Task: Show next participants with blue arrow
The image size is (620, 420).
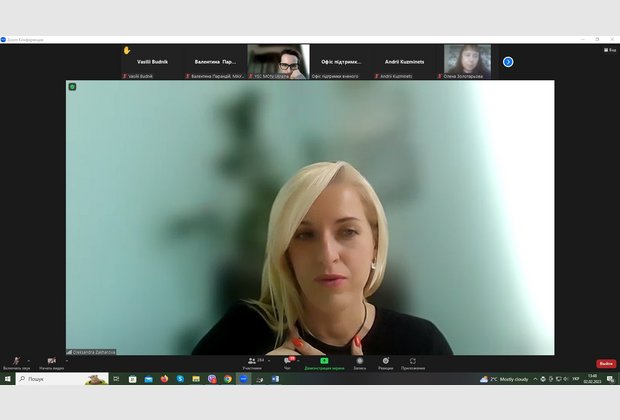Action: [x=508, y=62]
